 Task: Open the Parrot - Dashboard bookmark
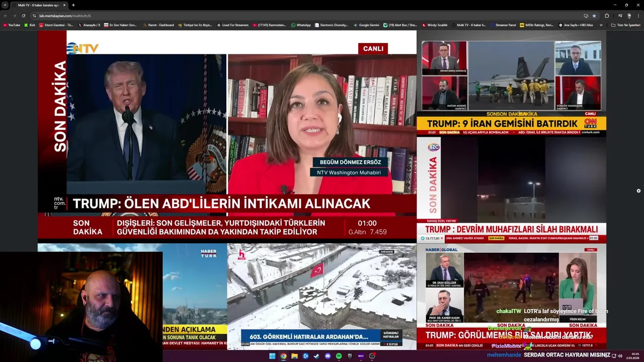(x=158, y=25)
